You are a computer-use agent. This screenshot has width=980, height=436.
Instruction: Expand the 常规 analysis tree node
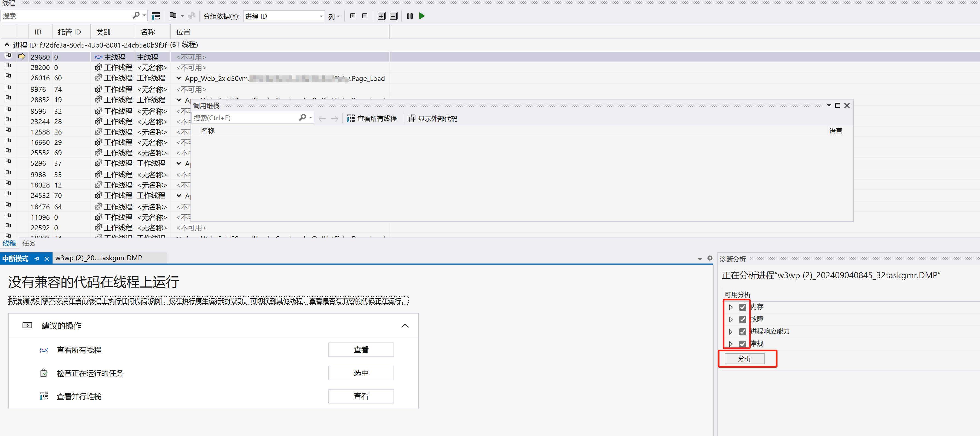click(730, 344)
